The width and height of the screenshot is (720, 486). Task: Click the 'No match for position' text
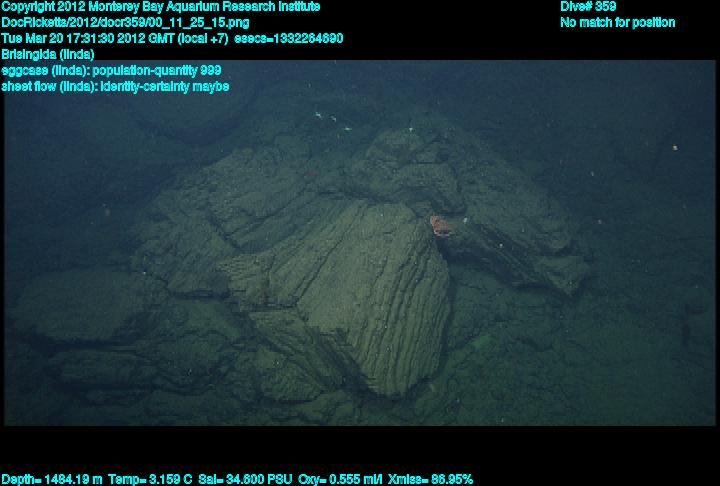pos(618,23)
